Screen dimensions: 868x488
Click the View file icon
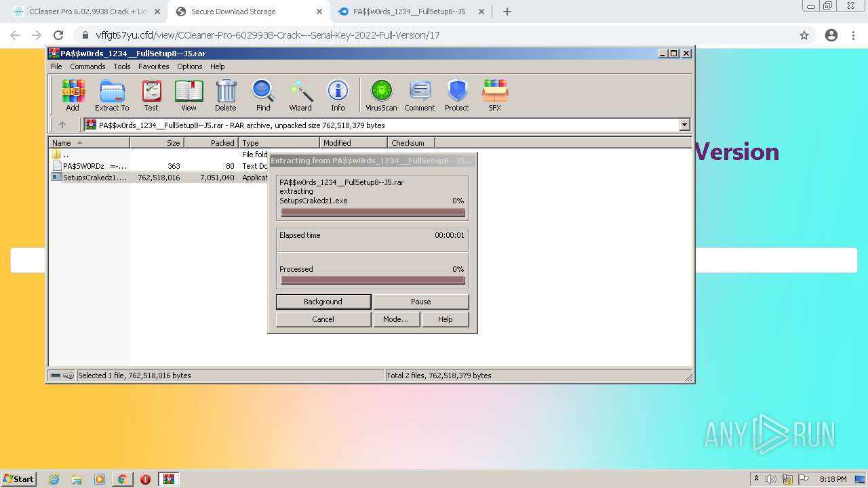click(x=189, y=95)
